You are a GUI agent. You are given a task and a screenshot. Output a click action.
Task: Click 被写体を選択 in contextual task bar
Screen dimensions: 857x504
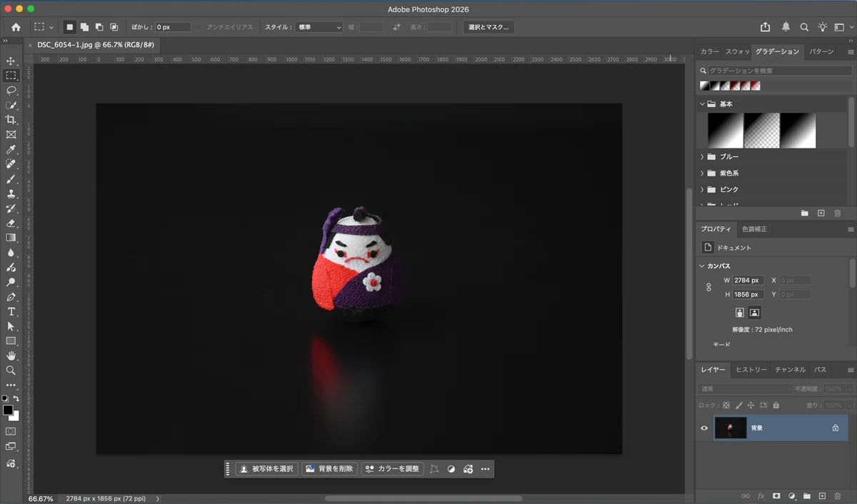pyautogui.click(x=266, y=469)
